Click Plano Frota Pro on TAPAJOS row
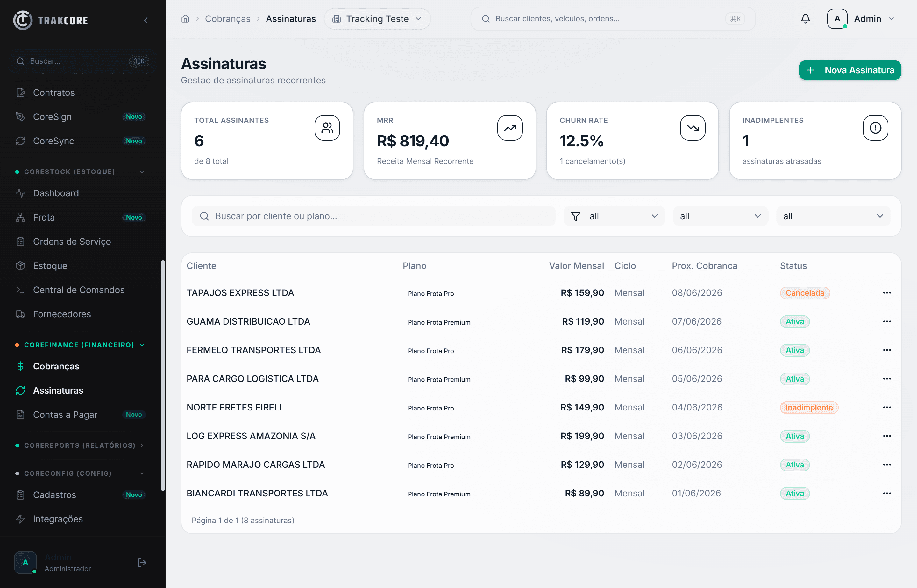The width and height of the screenshot is (917, 588). pyautogui.click(x=430, y=294)
